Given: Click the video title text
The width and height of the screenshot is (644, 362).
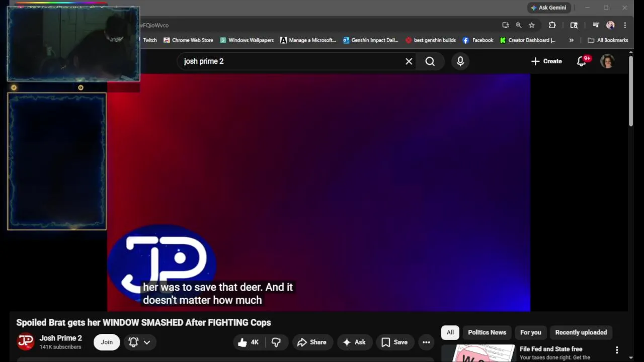Looking at the screenshot, I should pyautogui.click(x=143, y=323).
